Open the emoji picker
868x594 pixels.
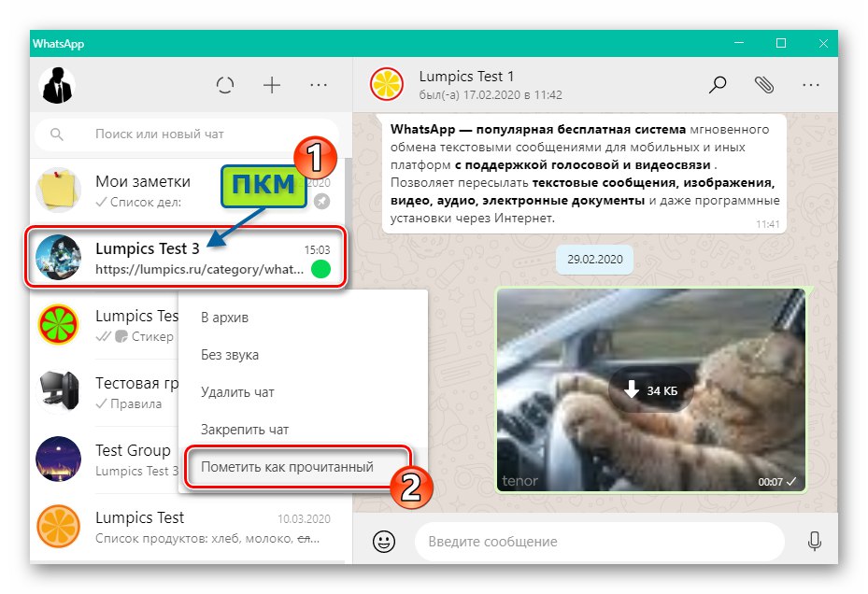click(x=383, y=541)
